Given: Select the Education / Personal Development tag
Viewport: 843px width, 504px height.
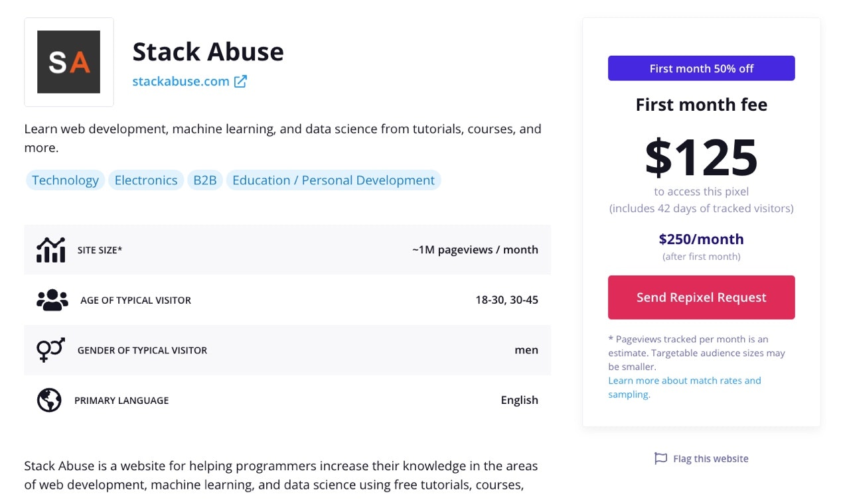Looking at the screenshot, I should 333,180.
